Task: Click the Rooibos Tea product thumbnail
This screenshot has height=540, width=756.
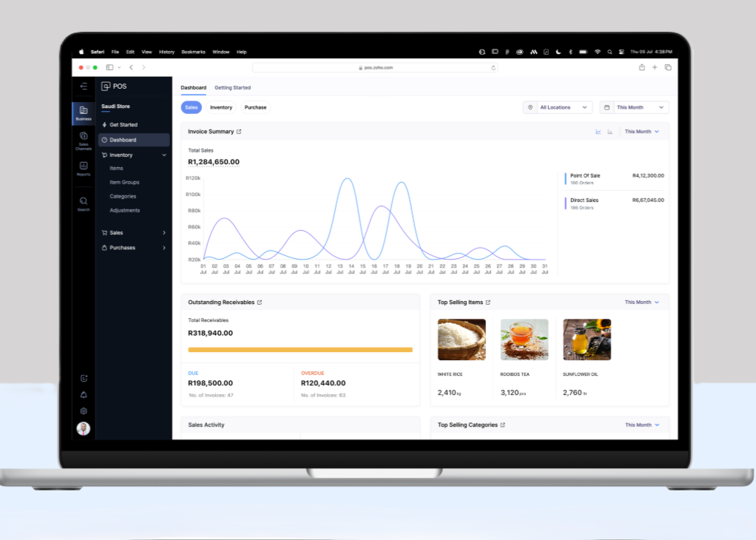Action: click(x=524, y=340)
